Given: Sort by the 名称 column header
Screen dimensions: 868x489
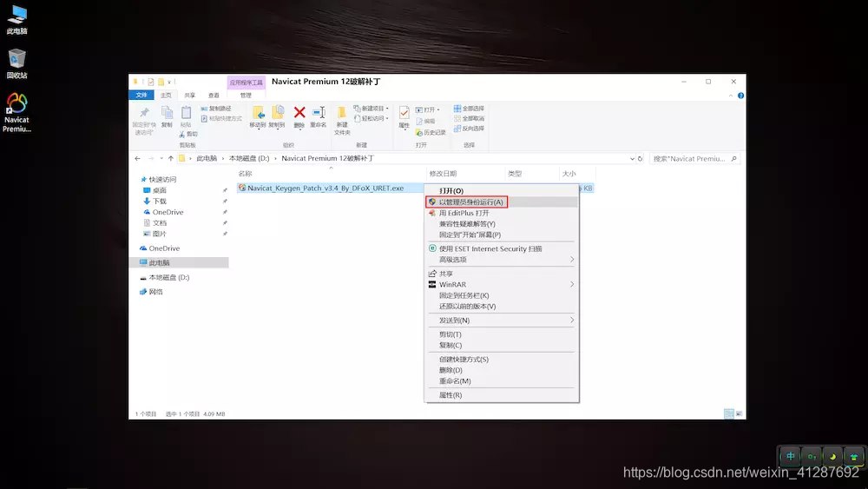Looking at the screenshot, I should (x=246, y=174).
